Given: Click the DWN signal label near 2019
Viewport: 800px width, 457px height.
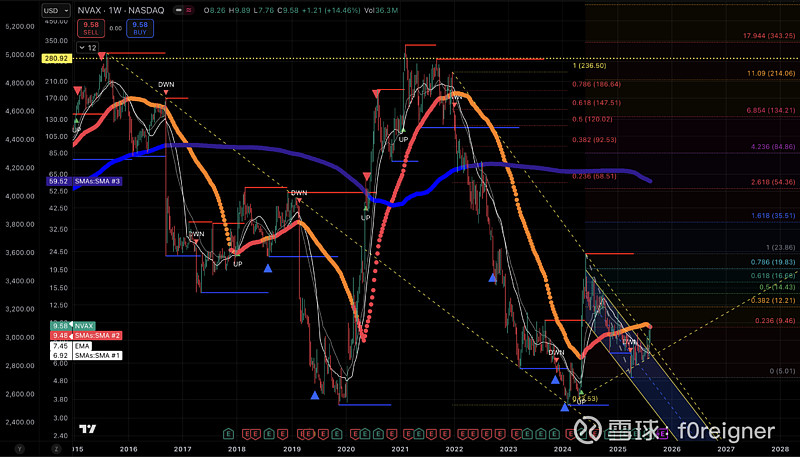Looking at the screenshot, I should click(299, 193).
